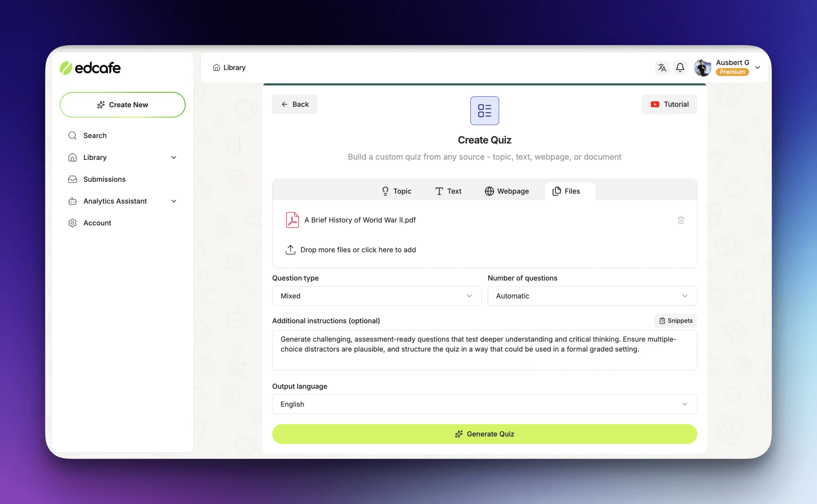
Task: Open Search in the sidebar
Action: point(95,136)
